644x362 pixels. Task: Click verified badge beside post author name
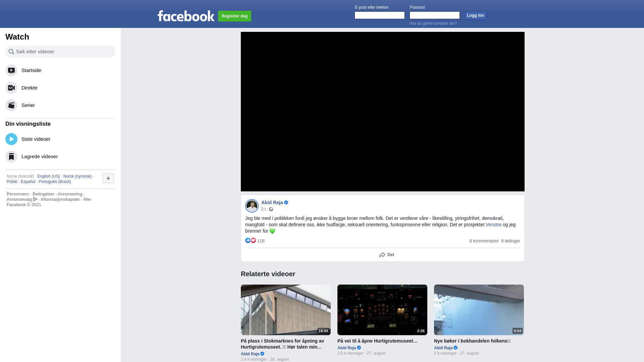(286, 202)
